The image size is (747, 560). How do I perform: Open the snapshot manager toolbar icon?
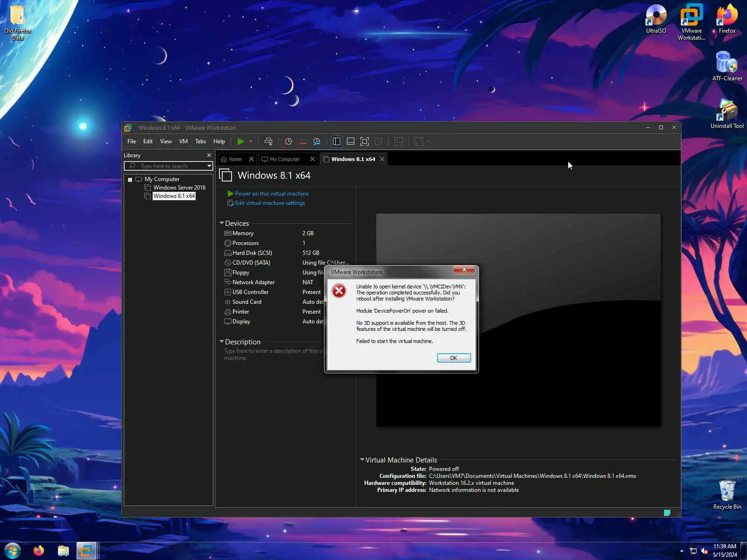coord(317,141)
